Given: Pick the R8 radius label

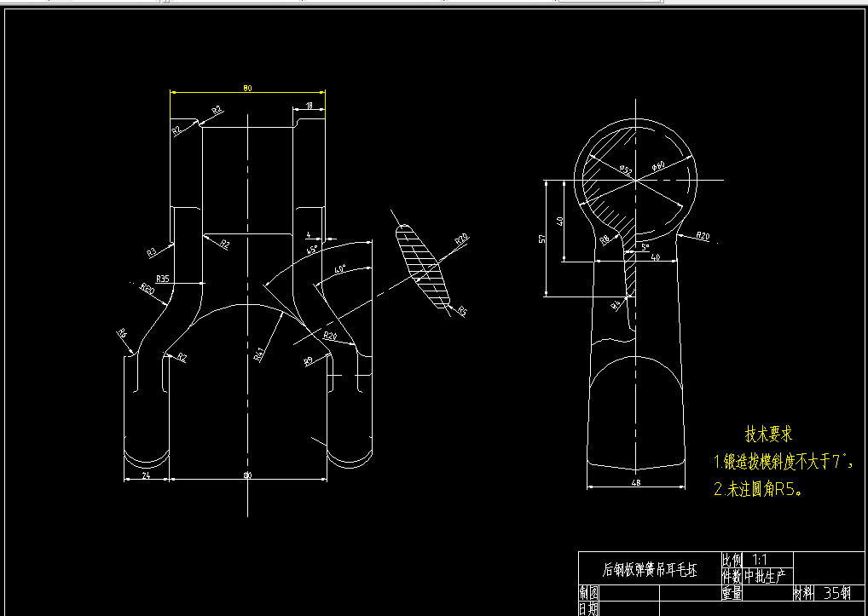Looking at the screenshot, I should 605,239.
